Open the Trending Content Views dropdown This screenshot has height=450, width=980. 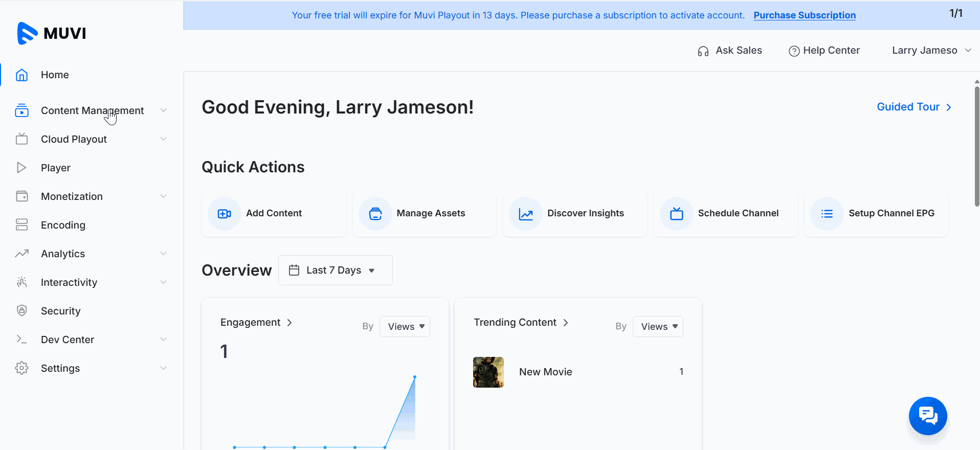pyautogui.click(x=658, y=326)
